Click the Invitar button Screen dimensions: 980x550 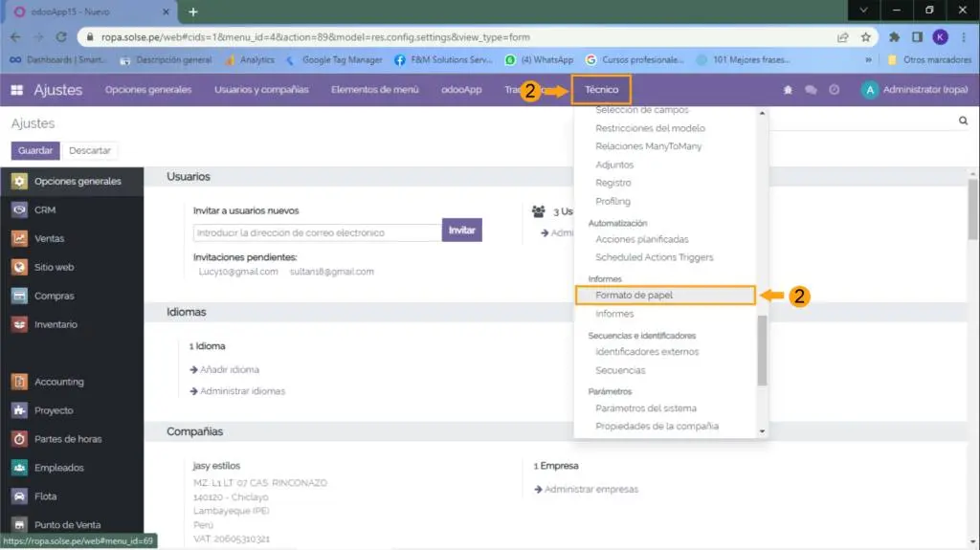click(x=461, y=231)
